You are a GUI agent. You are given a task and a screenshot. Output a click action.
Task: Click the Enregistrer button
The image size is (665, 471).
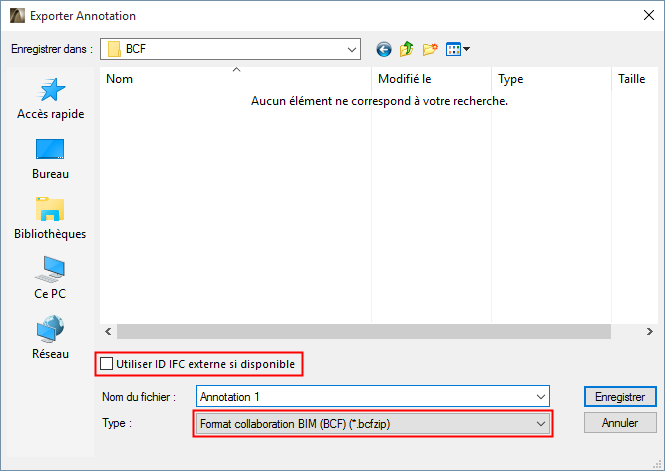(x=619, y=397)
